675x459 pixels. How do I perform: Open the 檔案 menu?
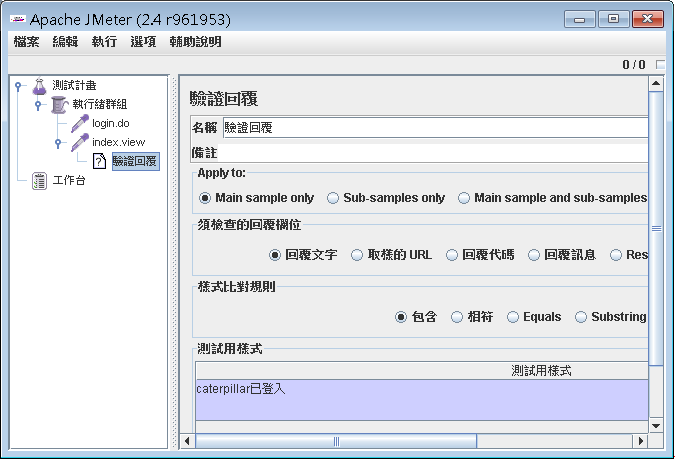26,42
